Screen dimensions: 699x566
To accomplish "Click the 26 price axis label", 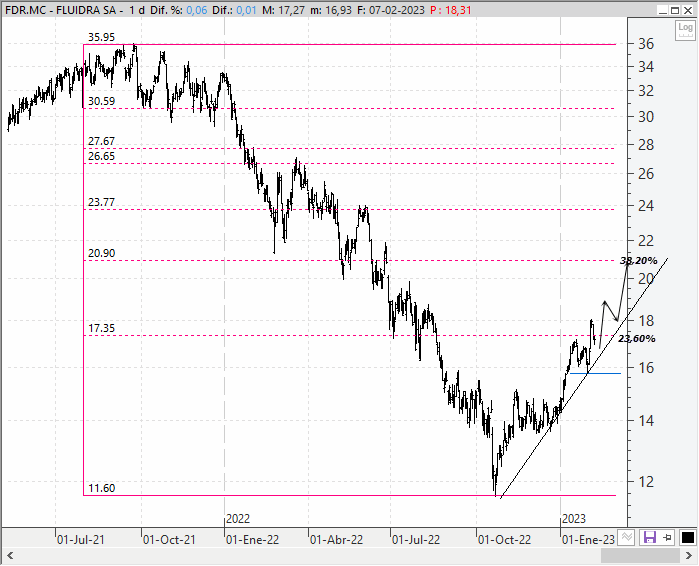I will point(646,174).
